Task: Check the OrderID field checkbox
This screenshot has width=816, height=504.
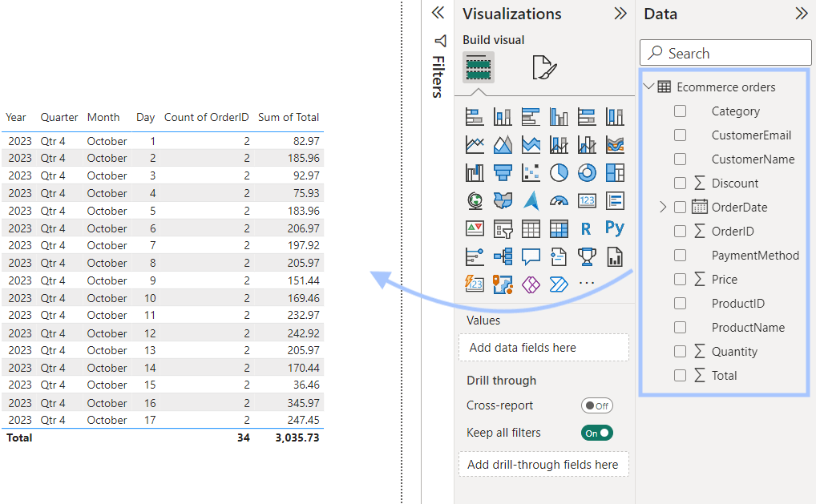Action: coord(680,232)
